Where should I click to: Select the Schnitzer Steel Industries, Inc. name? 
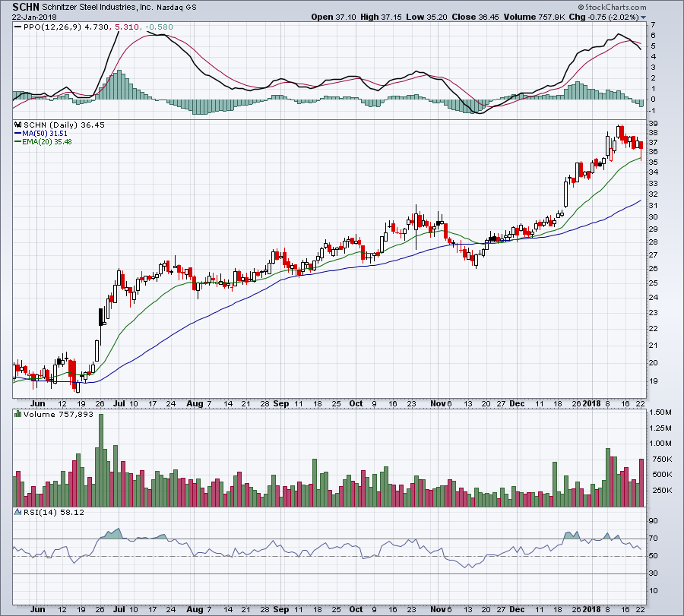click(x=97, y=8)
